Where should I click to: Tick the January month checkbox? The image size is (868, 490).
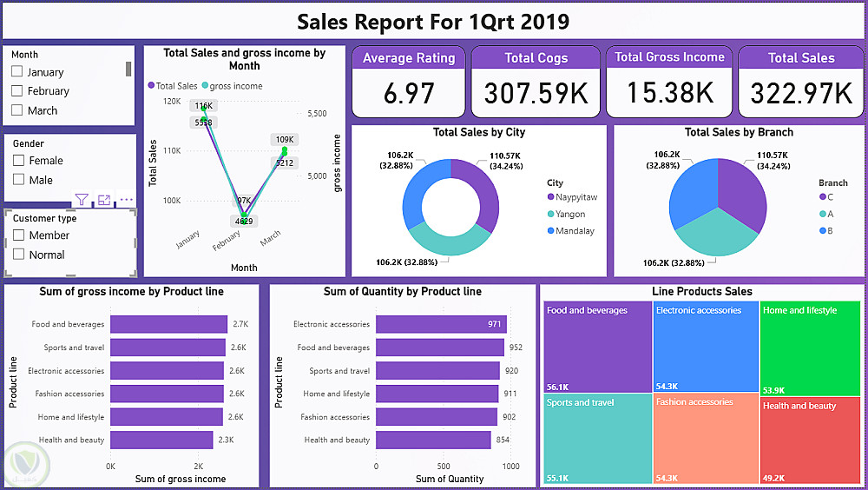[17, 71]
